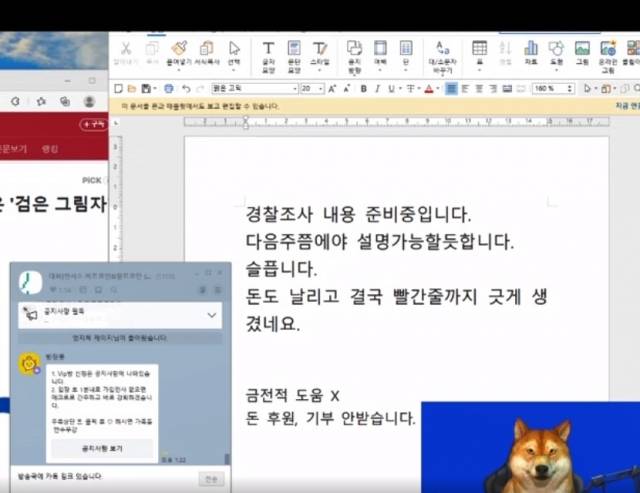The width and height of the screenshot is (640, 493).
Task: Click the Shiba dog webcam overlay
Action: click(531, 447)
